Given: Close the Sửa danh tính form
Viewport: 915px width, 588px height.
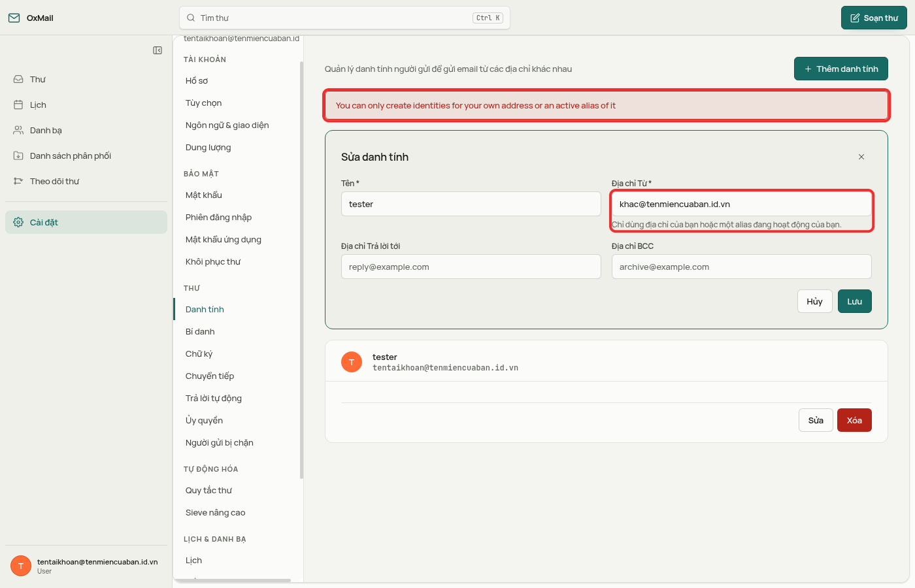Looking at the screenshot, I should (x=861, y=157).
